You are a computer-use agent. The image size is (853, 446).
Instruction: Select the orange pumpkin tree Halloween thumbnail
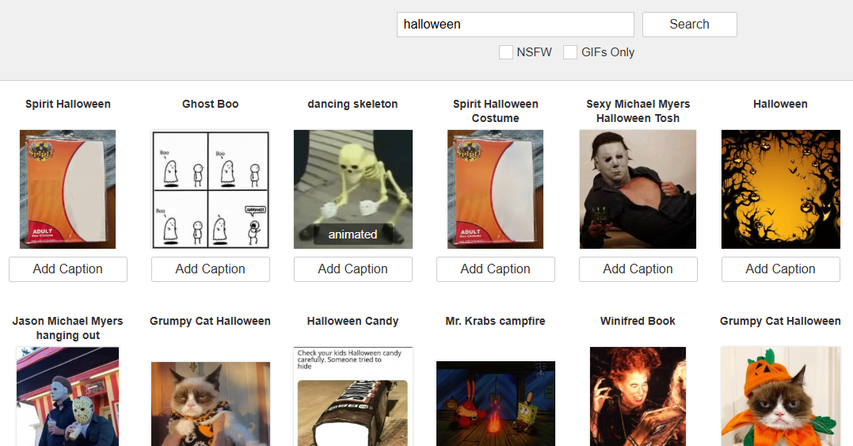(x=781, y=189)
